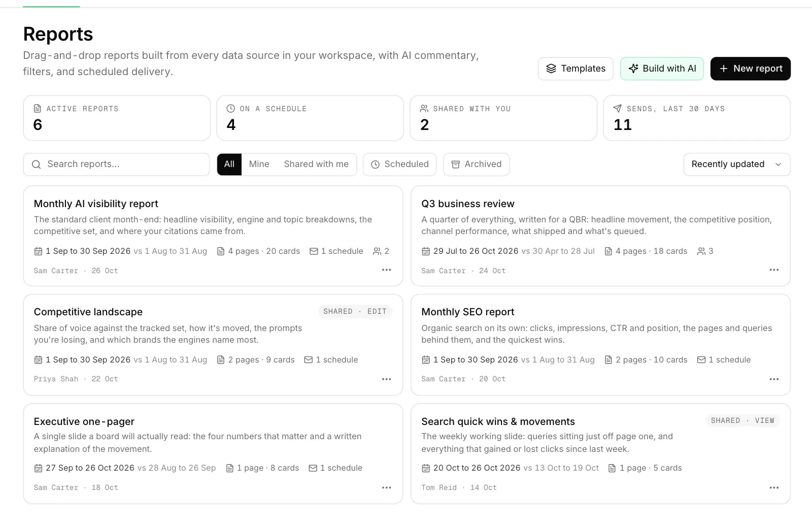Toggle the Scheduled filter

tap(400, 165)
